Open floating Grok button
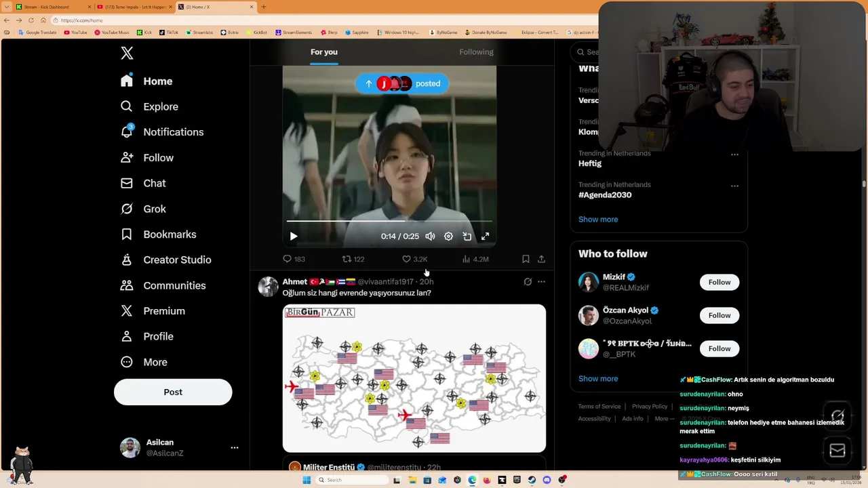The width and height of the screenshot is (868, 488). coord(837,416)
